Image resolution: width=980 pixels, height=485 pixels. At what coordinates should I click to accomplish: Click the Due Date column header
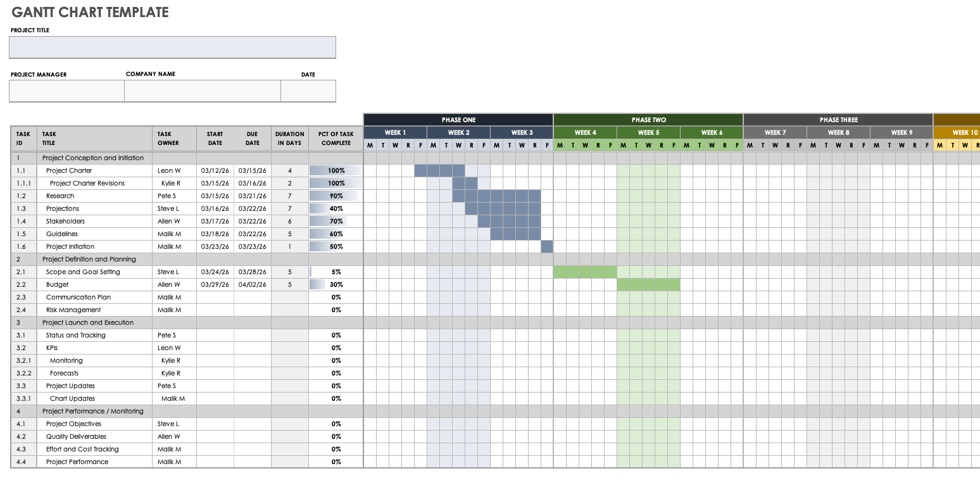[x=253, y=139]
